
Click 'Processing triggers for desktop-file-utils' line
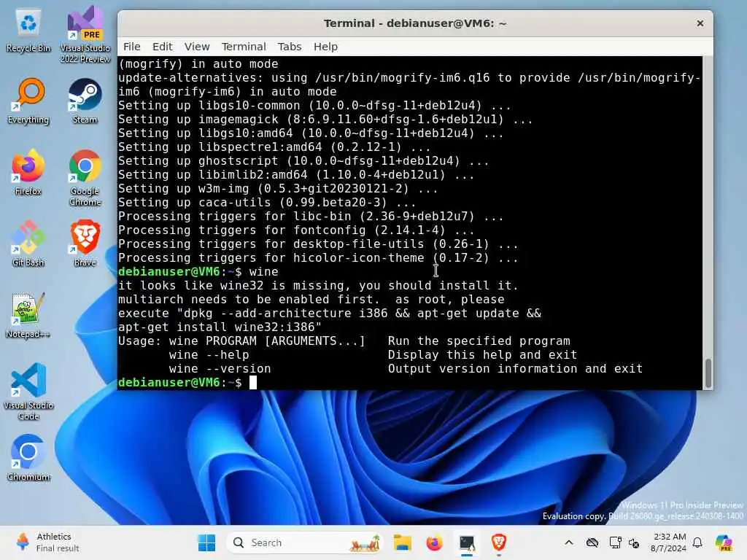[318, 244]
